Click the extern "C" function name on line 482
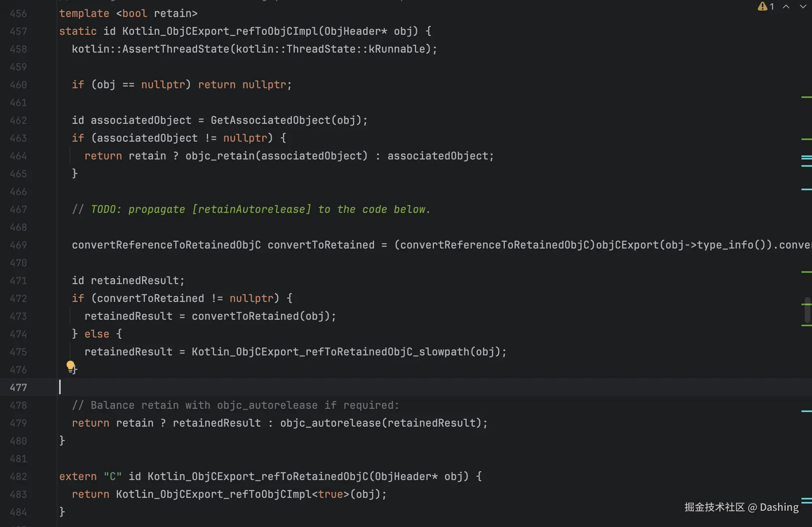Screen dimensions: 812x527 click(258, 476)
